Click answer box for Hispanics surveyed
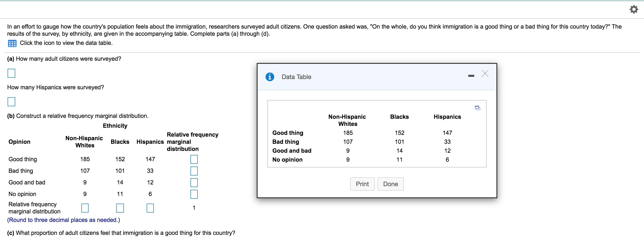The width and height of the screenshot is (644, 242). pos(11,102)
